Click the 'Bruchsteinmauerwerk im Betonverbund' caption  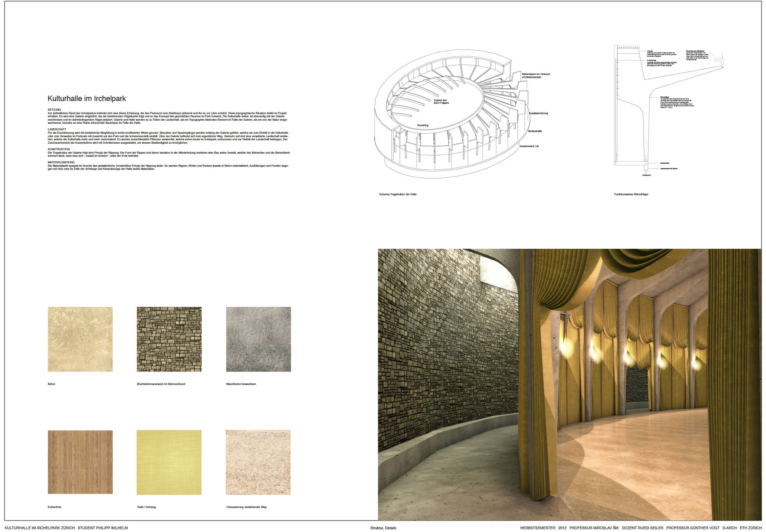(x=161, y=384)
